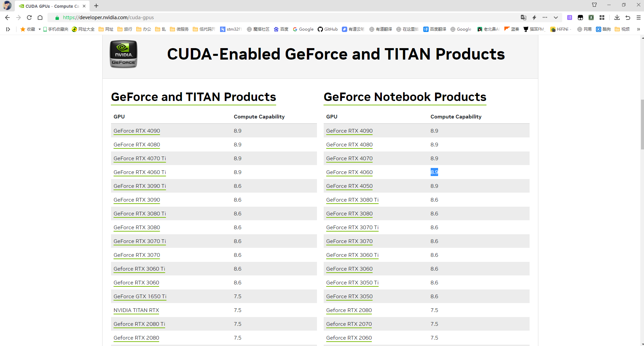Open the downloads arrow icon in toolbar

click(617, 18)
